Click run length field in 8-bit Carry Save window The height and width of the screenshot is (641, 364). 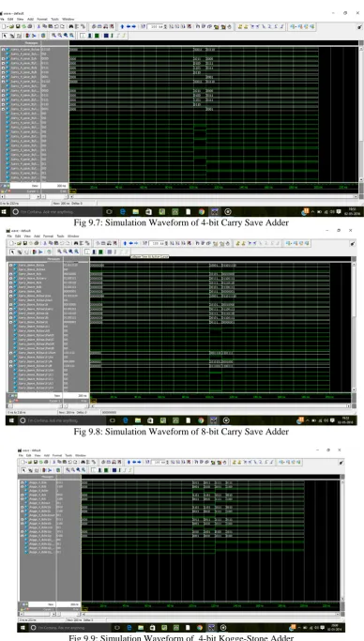157,243
